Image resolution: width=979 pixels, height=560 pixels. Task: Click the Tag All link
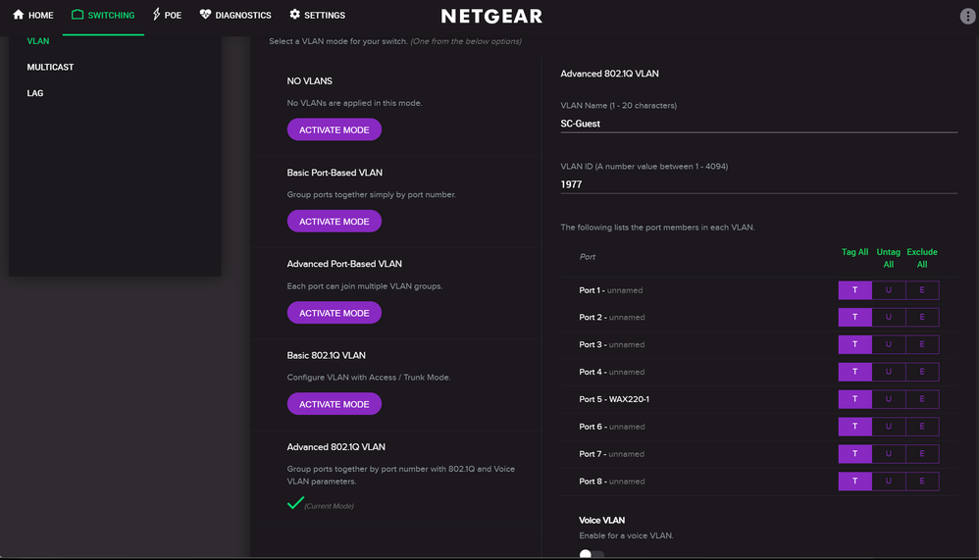(855, 252)
